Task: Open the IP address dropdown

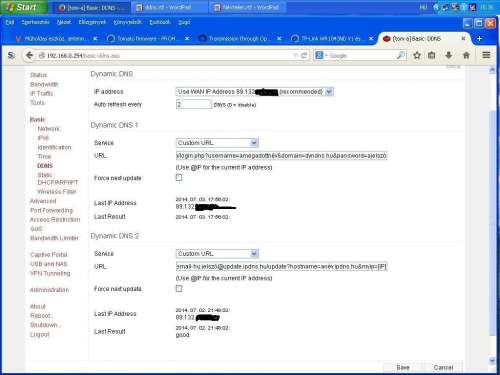Action: [x=254, y=92]
